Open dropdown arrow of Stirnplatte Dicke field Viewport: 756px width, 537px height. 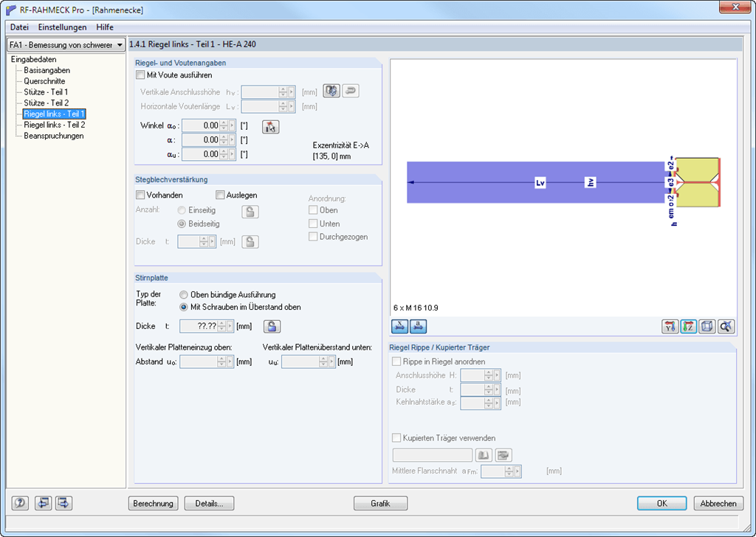pos(230,326)
